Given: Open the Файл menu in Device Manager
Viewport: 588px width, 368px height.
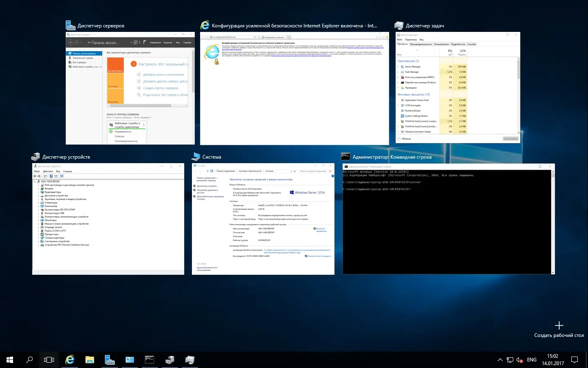Looking at the screenshot, I should coord(36,171).
